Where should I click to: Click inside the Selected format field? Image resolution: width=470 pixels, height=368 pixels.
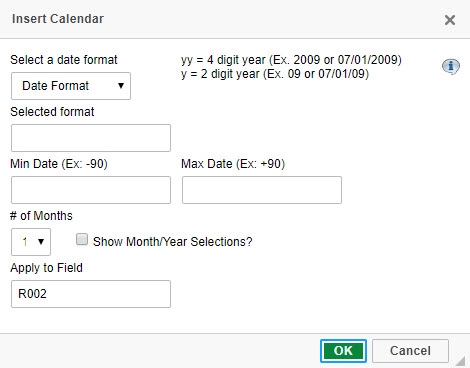(x=91, y=138)
